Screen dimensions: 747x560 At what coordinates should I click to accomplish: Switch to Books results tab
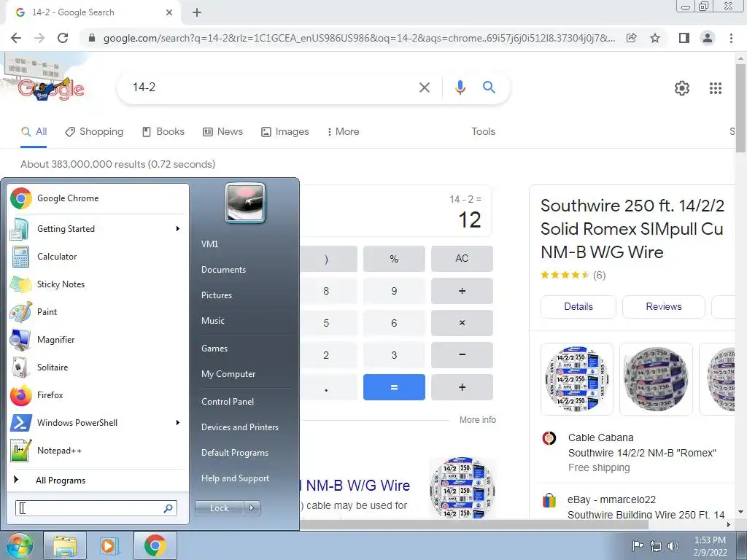pyautogui.click(x=163, y=132)
